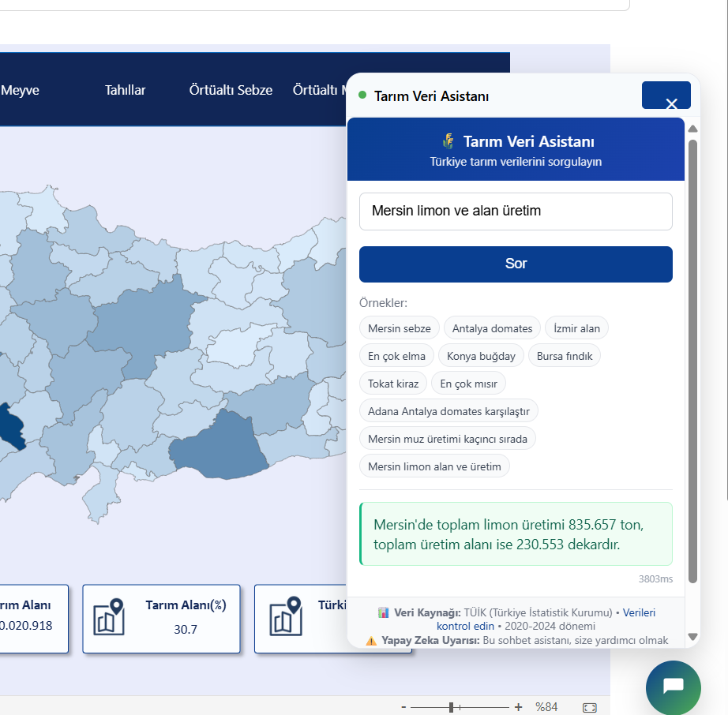
Task: Click the scroll up arrow in assistant panel
Action: (692, 129)
